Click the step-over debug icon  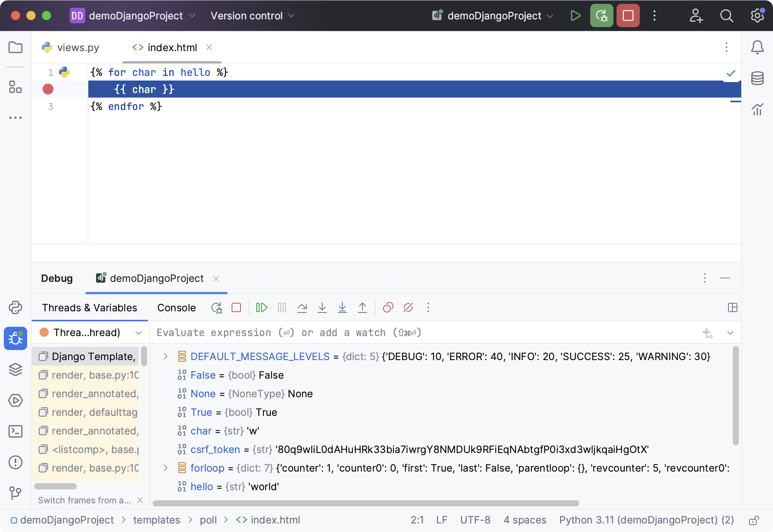click(x=302, y=308)
